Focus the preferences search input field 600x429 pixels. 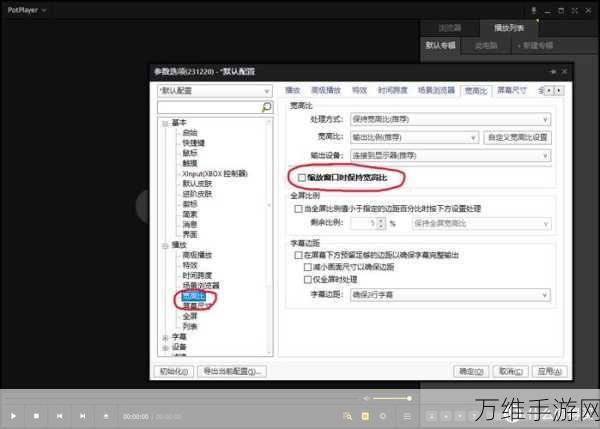pos(209,107)
